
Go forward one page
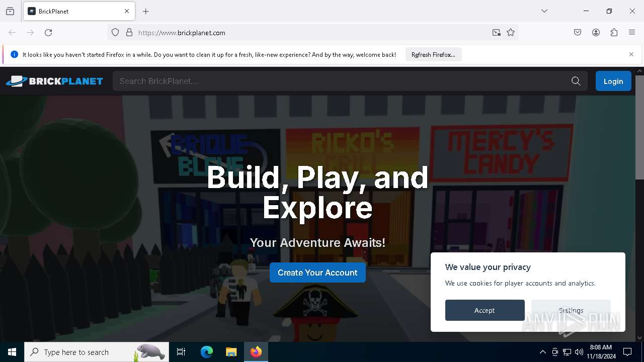tap(30, 33)
